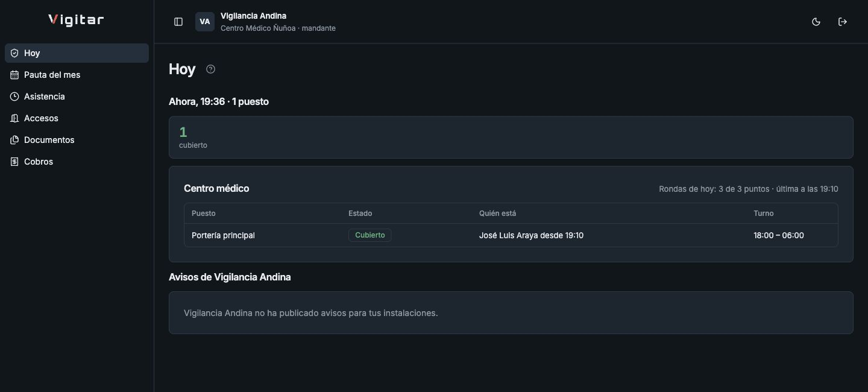Open the Hoy page in sidebar
The height and width of the screenshot is (392, 868).
pos(77,53)
